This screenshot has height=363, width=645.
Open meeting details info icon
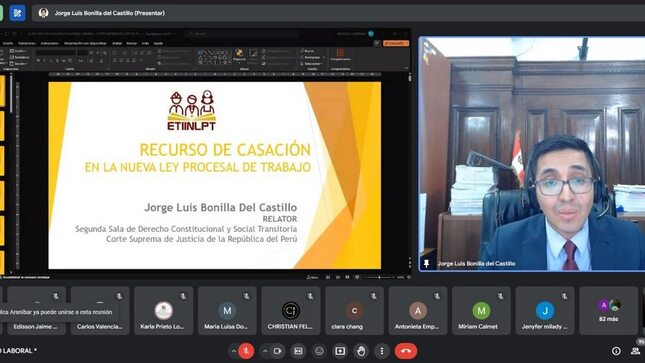tap(616, 351)
